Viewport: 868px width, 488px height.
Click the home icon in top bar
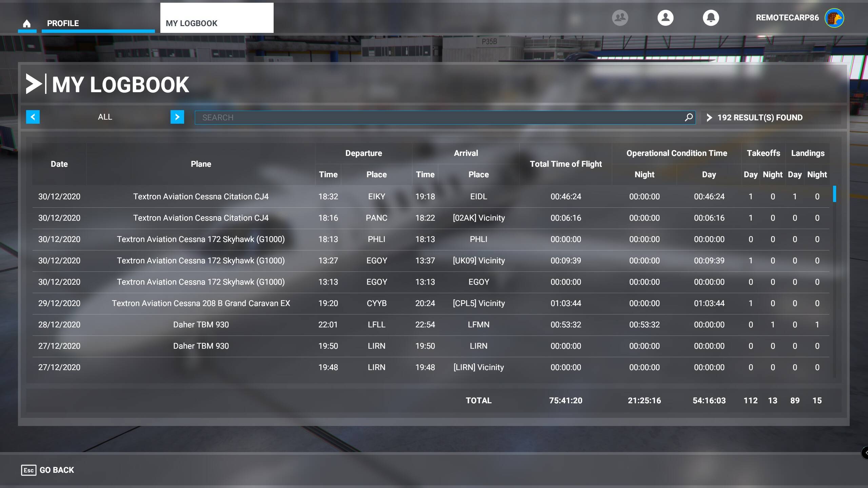(x=27, y=23)
